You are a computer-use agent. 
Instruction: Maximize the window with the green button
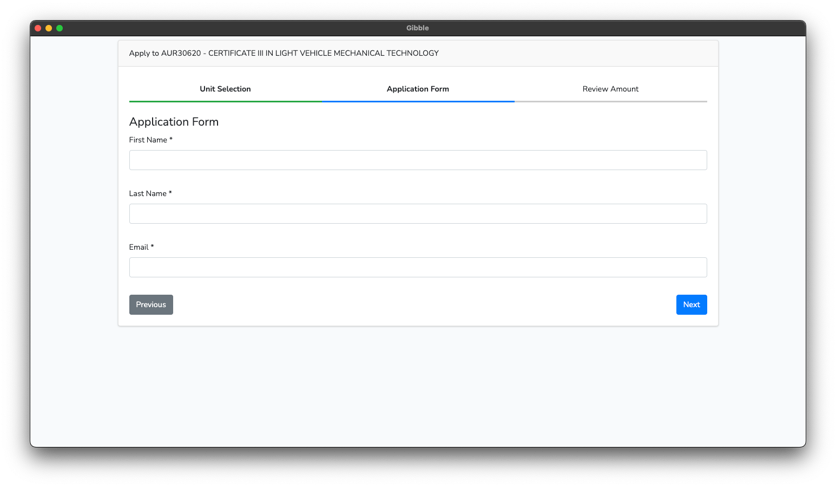(60, 28)
